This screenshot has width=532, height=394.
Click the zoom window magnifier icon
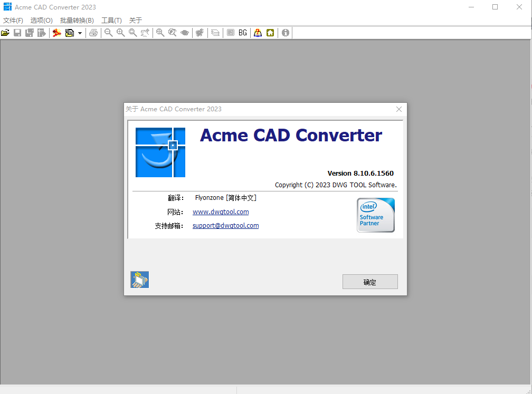(x=133, y=33)
